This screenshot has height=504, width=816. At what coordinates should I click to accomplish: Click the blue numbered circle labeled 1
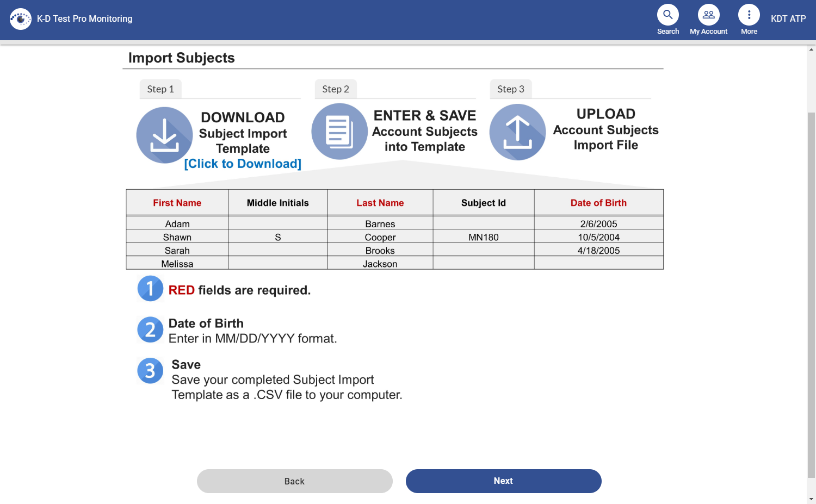pyautogui.click(x=150, y=289)
